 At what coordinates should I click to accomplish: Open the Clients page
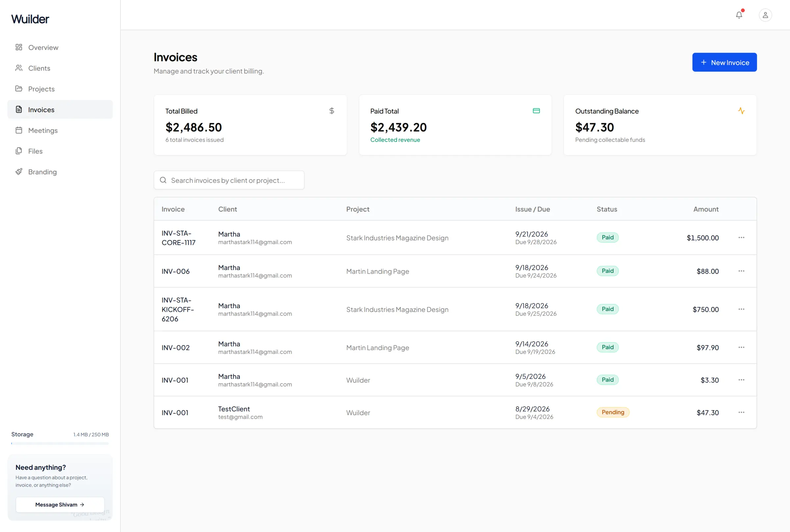60,68
